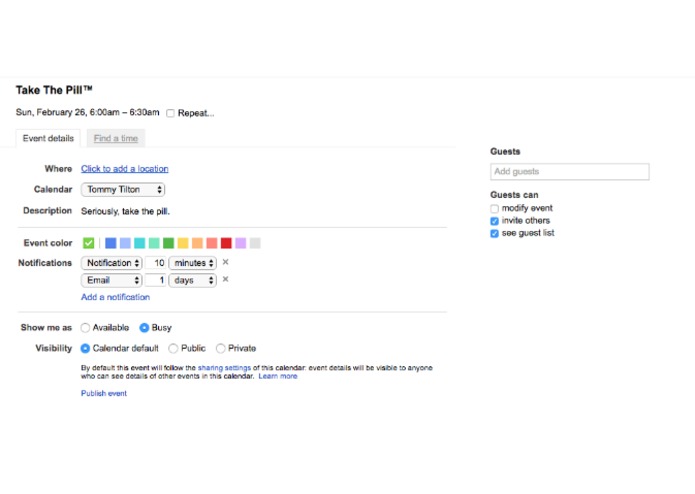Viewport: 695px width, 494px height.
Task: Select the Busy radio button
Action: tap(144, 327)
